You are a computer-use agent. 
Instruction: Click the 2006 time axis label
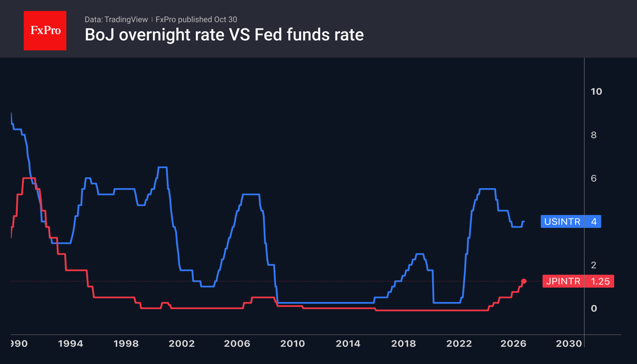pos(237,344)
